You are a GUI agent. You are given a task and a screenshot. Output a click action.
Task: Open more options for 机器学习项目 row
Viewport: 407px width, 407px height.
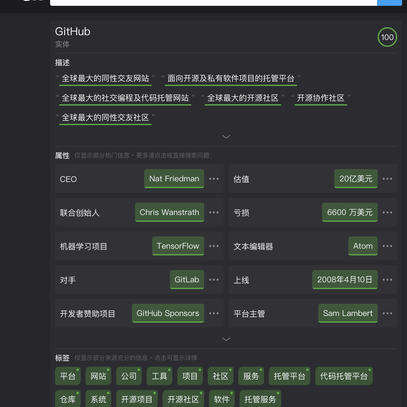coord(214,246)
